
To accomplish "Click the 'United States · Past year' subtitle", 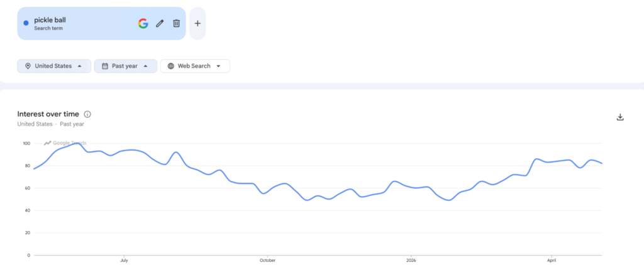I will click(50, 124).
